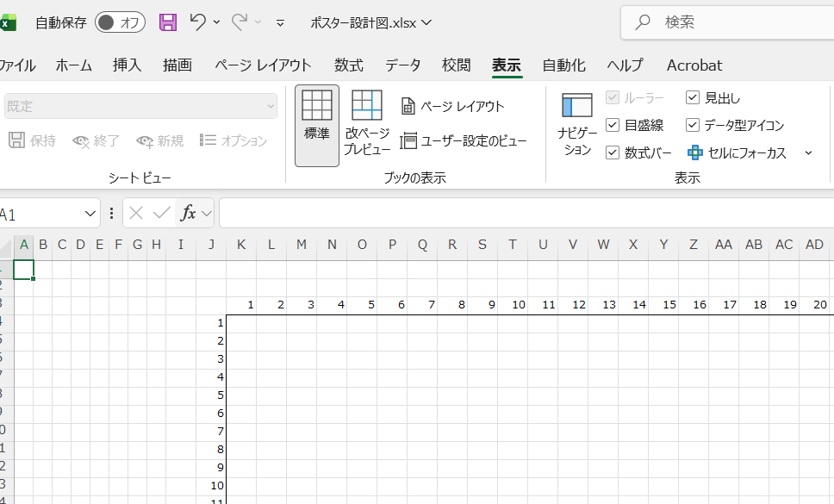Uncheck the 目盛線 checkbox
Screen dimensions: 834x504
tap(612, 124)
